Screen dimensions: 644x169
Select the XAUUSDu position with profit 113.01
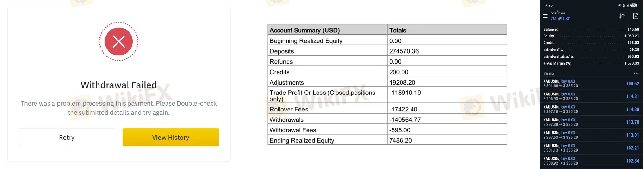click(x=591, y=135)
